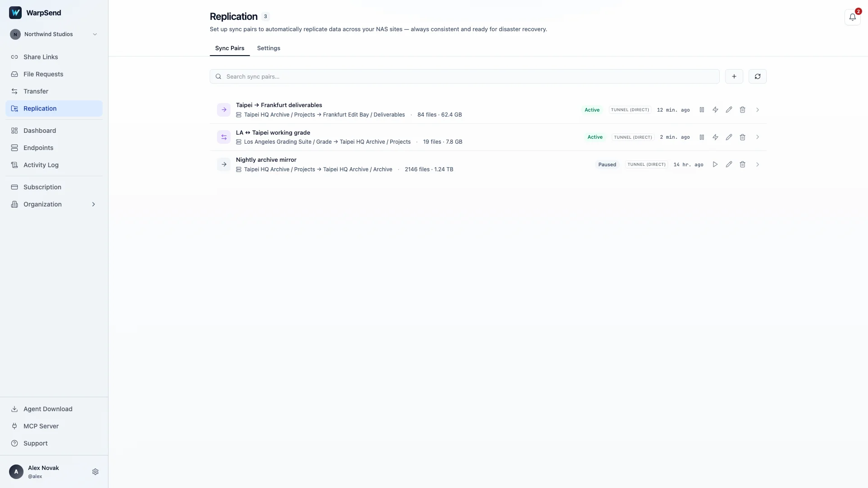Run immediate sync for LA ↔ Taipei working grade
The image size is (868, 488).
(x=715, y=137)
